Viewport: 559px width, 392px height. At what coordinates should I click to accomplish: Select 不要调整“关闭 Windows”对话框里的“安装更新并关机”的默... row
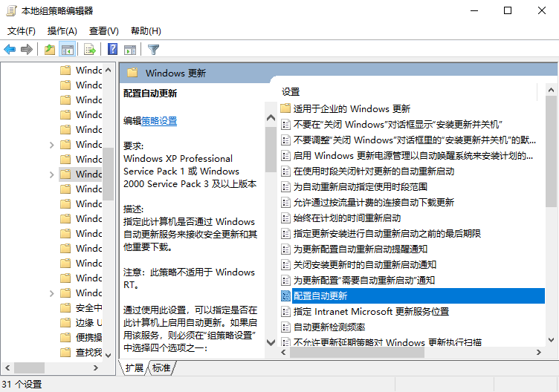[x=414, y=140]
